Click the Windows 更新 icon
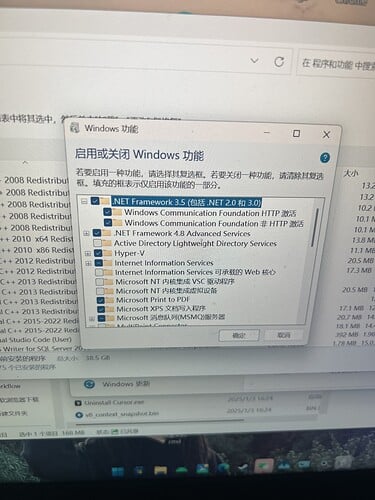 tap(89, 384)
